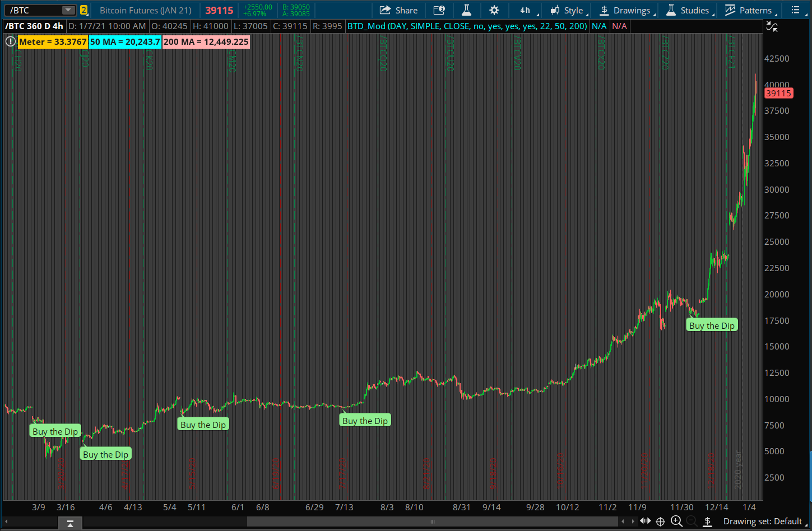The width and height of the screenshot is (812, 531).
Task: Click the pink N/A study value
Action: click(619, 26)
